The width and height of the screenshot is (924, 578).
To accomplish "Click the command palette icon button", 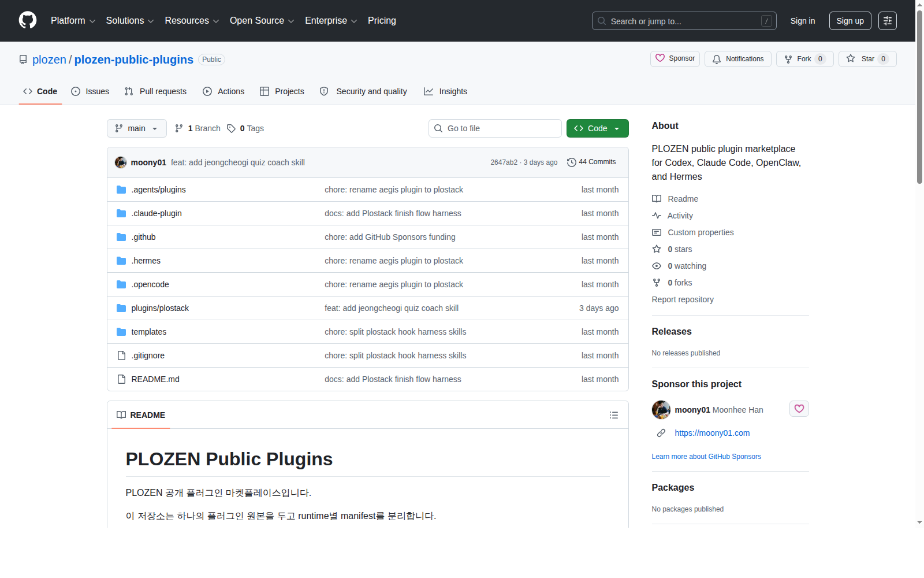I will 887,21.
